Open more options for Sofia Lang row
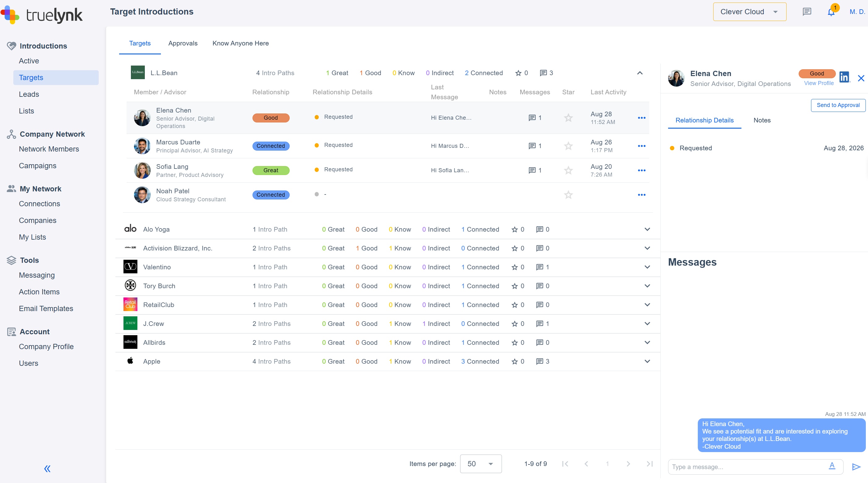The width and height of the screenshot is (868, 483). point(641,170)
